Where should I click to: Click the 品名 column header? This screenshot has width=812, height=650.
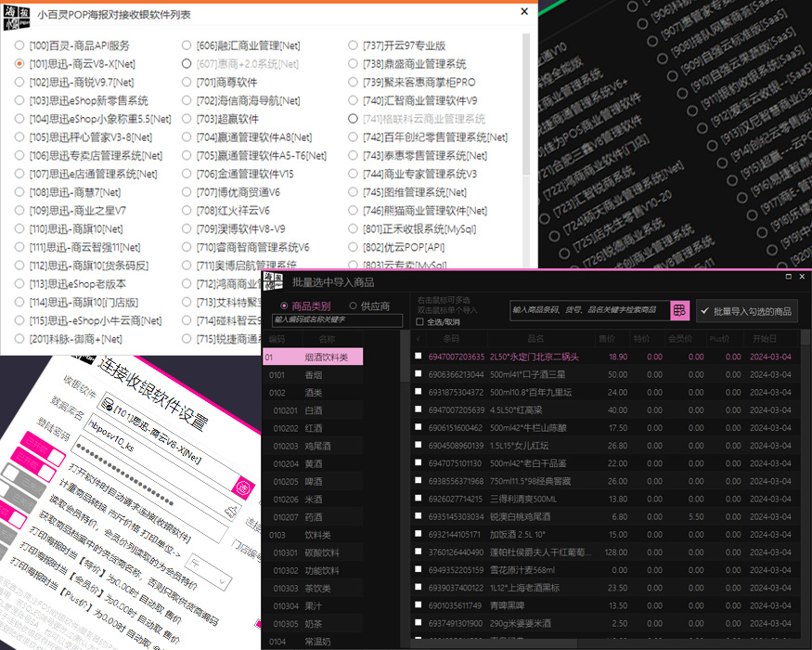coord(535,339)
